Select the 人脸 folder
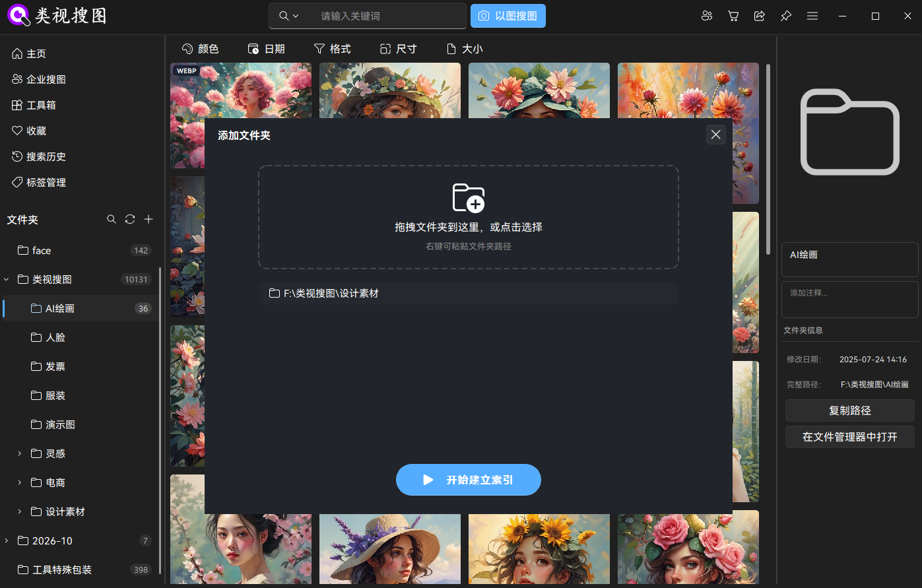 tap(79, 337)
